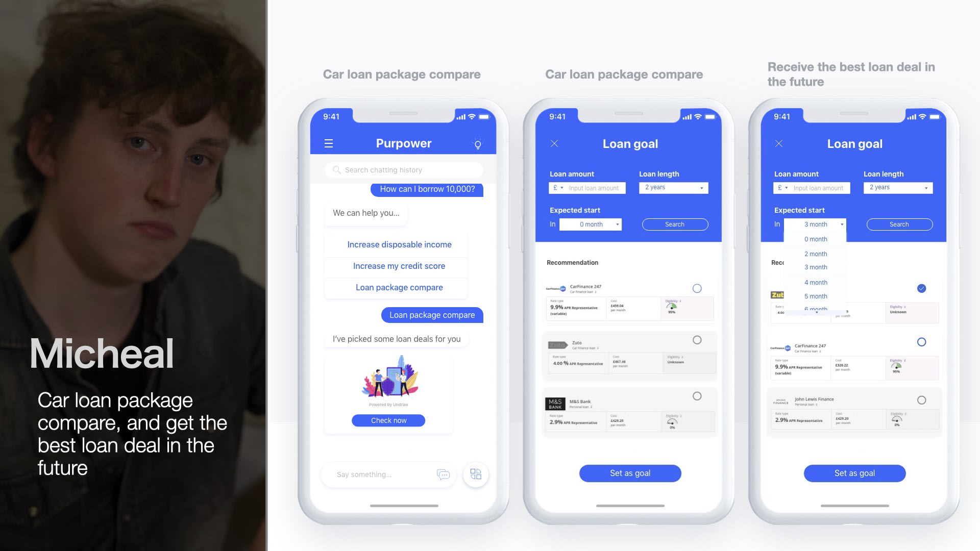Select the CarFinance 247 radio button

point(697,288)
